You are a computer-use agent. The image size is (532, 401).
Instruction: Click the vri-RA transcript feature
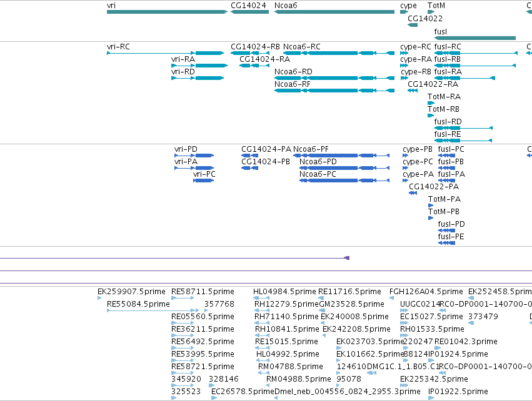[x=199, y=66]
